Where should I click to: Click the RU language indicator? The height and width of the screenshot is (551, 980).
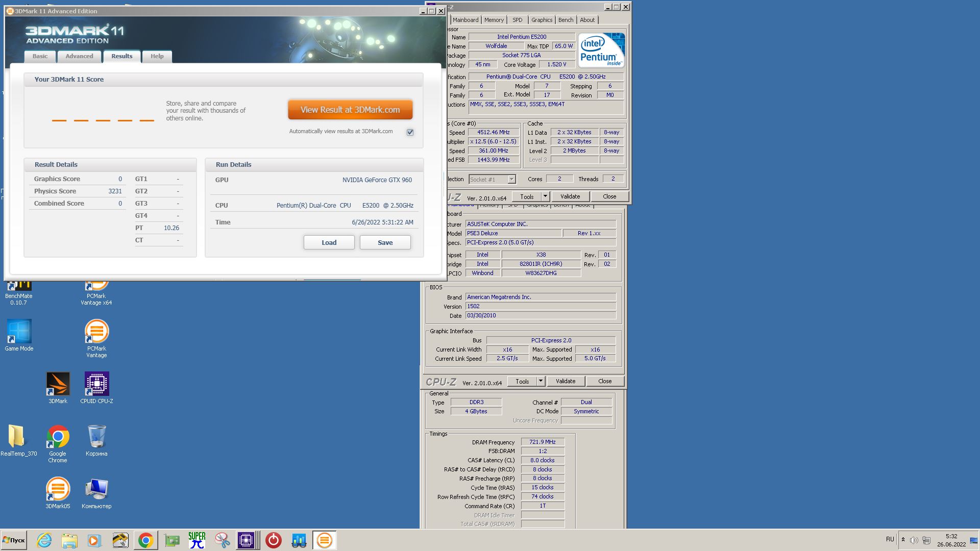[x=890, y=539]
